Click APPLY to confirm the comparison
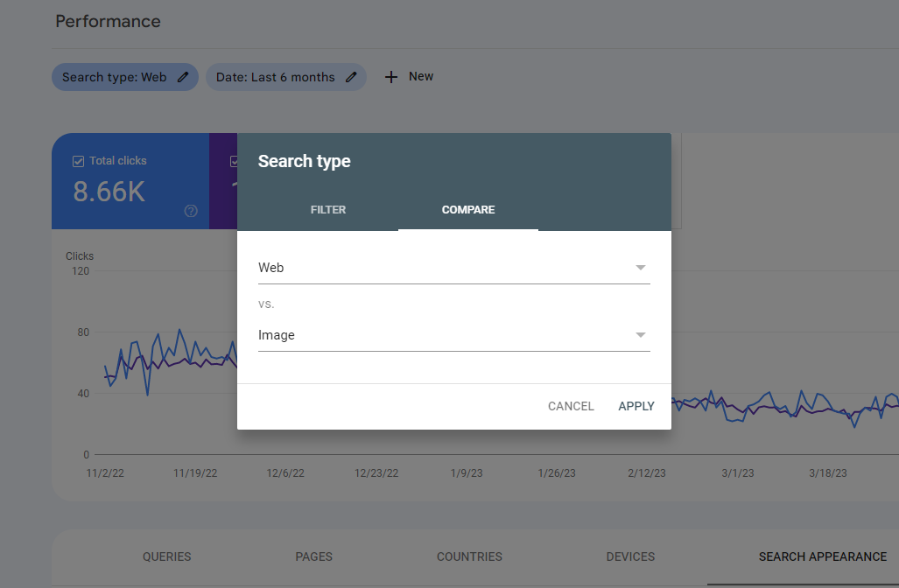 [636, 406]
